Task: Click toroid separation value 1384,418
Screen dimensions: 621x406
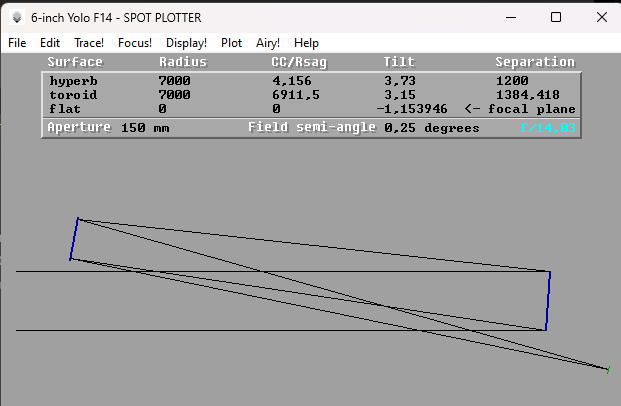Action: point(528,95)
